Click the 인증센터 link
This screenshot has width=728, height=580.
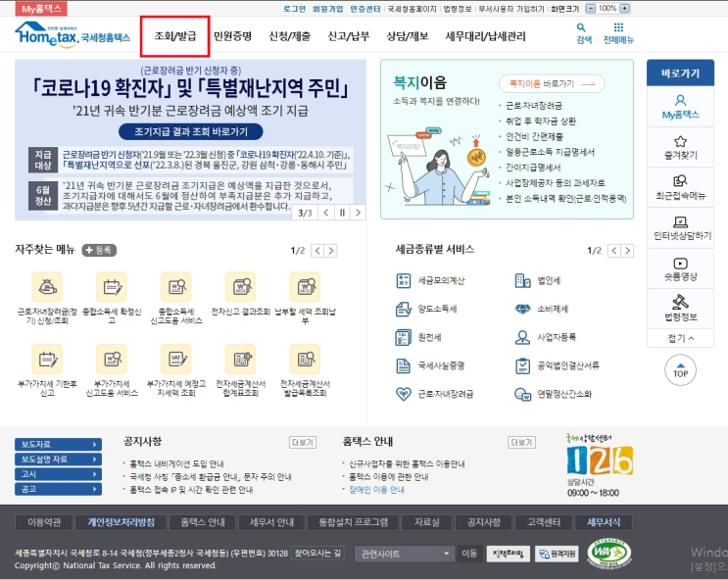coord(365,9)
